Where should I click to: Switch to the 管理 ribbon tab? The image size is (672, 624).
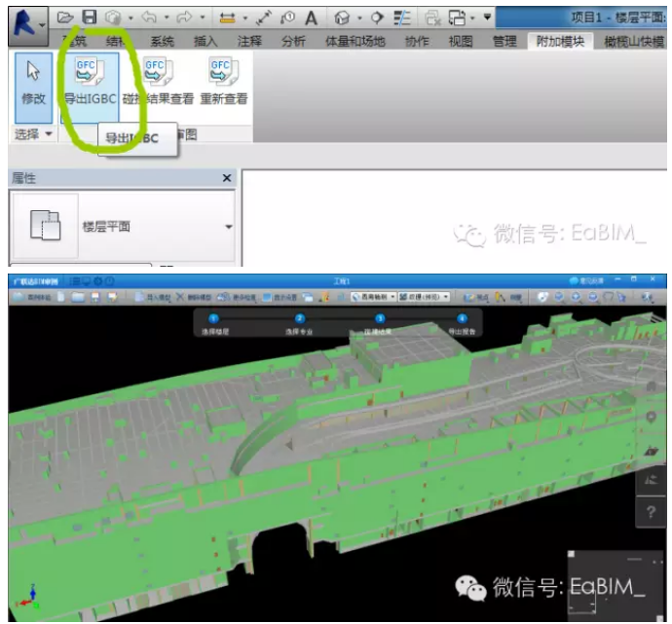coord(504,42)
